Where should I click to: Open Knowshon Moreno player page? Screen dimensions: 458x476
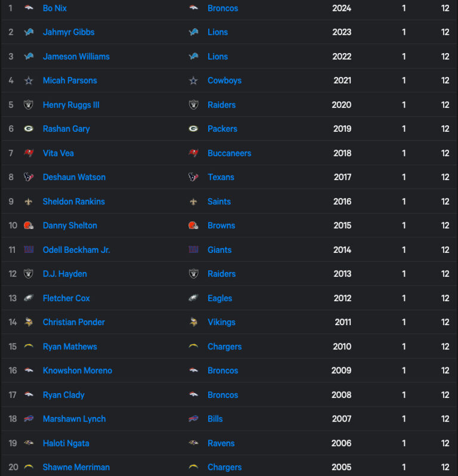78,370
